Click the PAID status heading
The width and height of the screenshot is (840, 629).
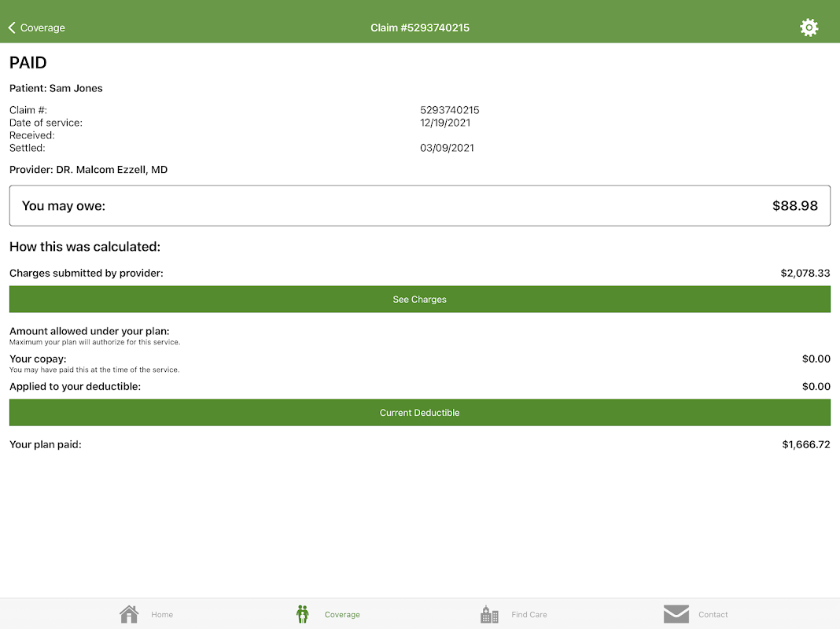coord(28,63)
